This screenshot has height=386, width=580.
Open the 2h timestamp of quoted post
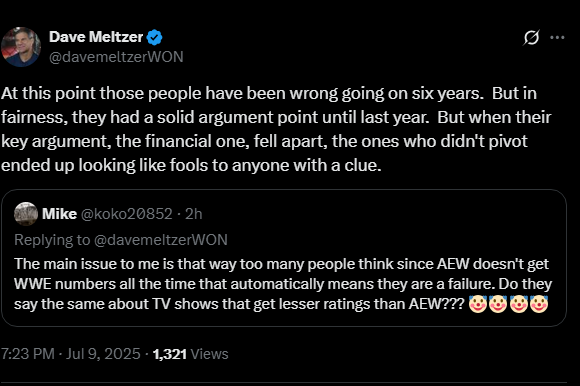tap(193, 214)
